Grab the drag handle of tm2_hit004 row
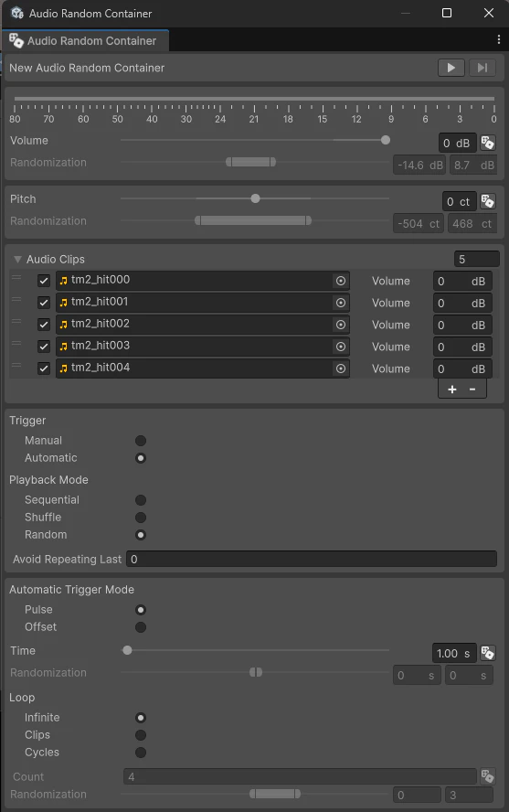 [x=16, y=366]
